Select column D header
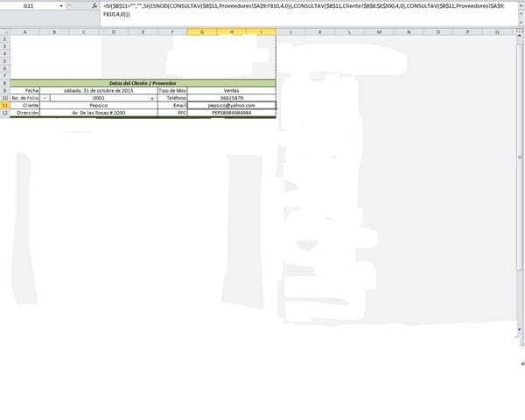 coord(114,32)
